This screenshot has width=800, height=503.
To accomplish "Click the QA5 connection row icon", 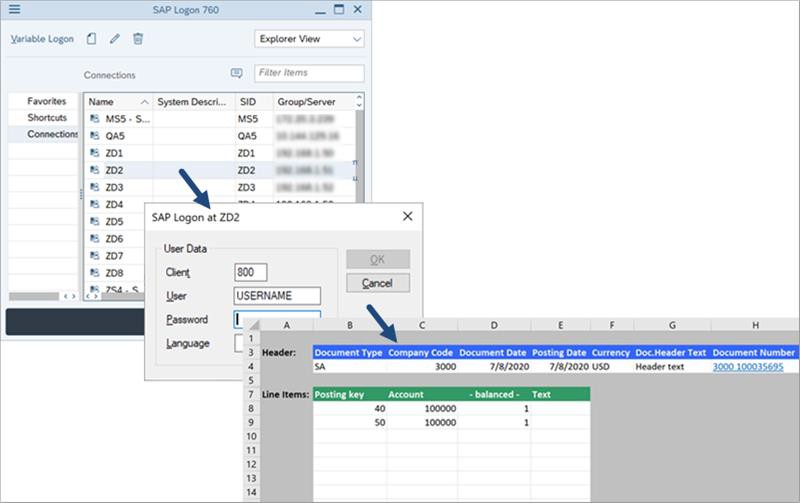I will (x=94, y=136).
